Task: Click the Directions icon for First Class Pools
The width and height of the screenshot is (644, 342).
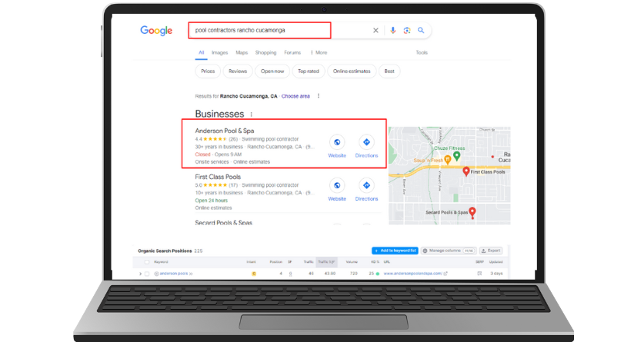Action: (x=366, y=185)
